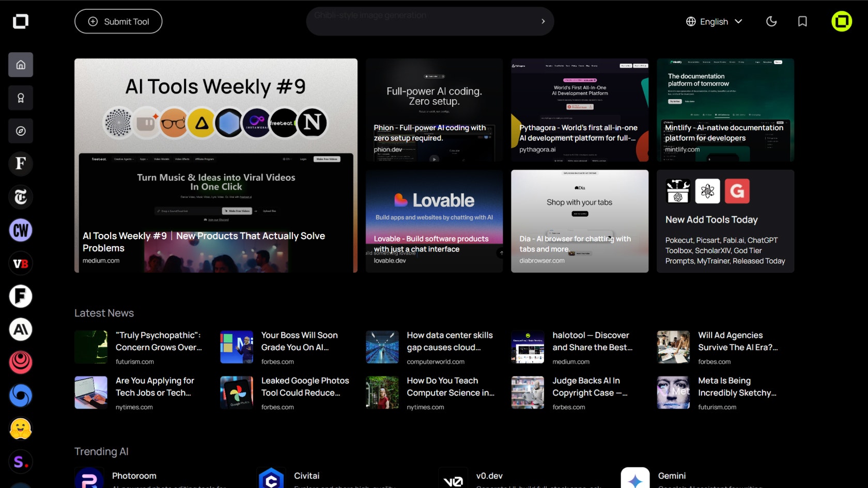Open the bold F Futurism sidebar icon

(x=21, y=296)
